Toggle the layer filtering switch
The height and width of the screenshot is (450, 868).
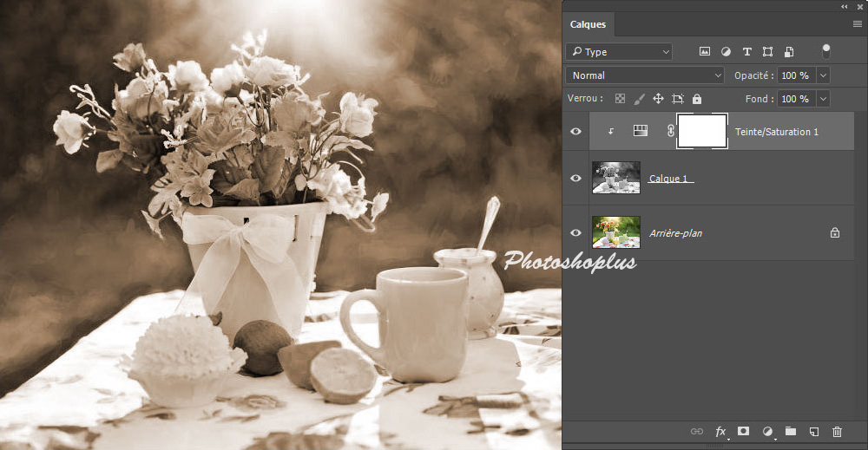tap(825, 51)
